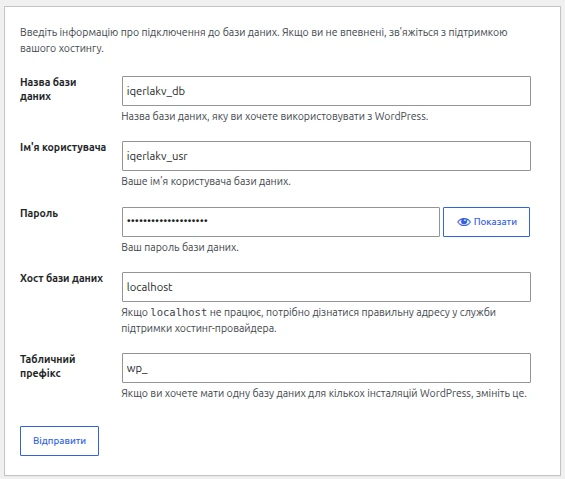Click hint text 'Ваш пароль бази даних.'

tap(180, 247)
